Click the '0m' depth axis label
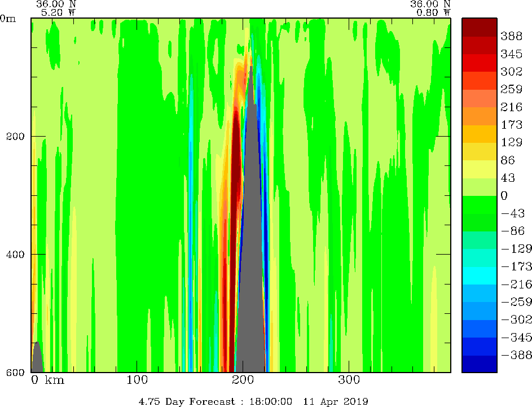The height and width of the screenshot is (407, 532). [8, 18]
